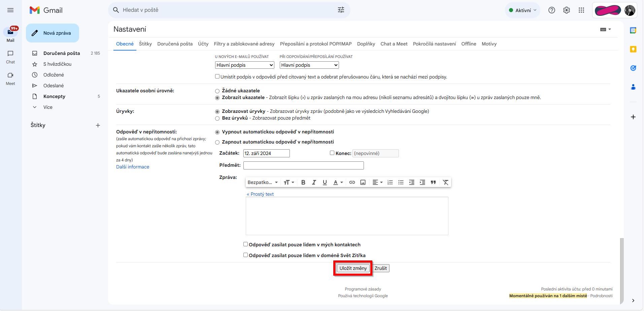Check Odpověď zasílat pouze lidem v mých kontaktech
This screenshot has width=644, height=311.
pos(245,244)
